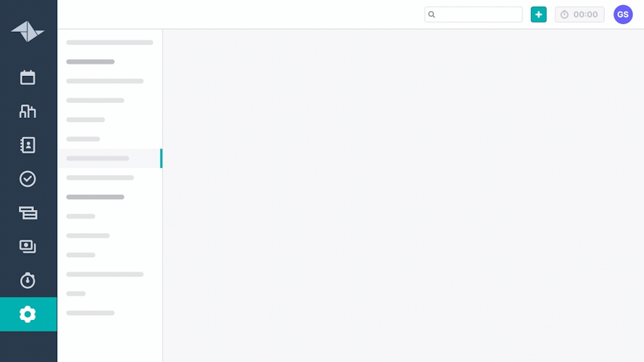The width and height of the screenshot is (644, 362).
Task: Select the bottom placeholder row in settings list
Action: coord(91,313)
